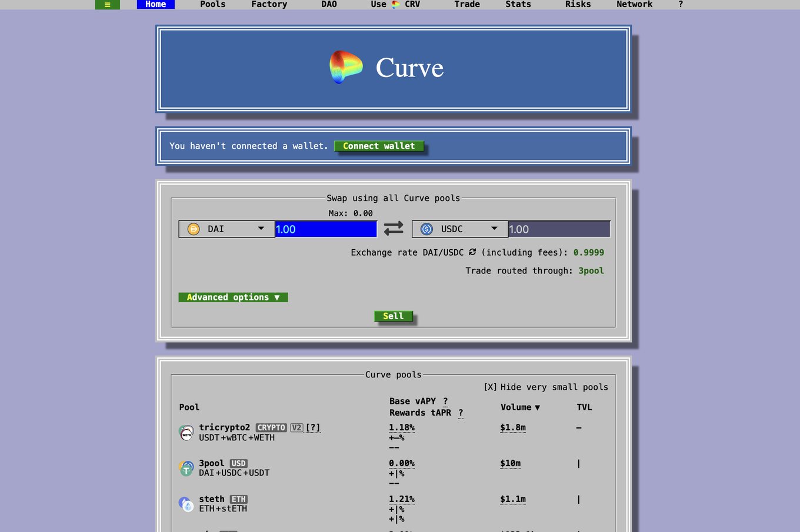
Task: Click Max: 0.00 balance text
Action: point(351,213)
